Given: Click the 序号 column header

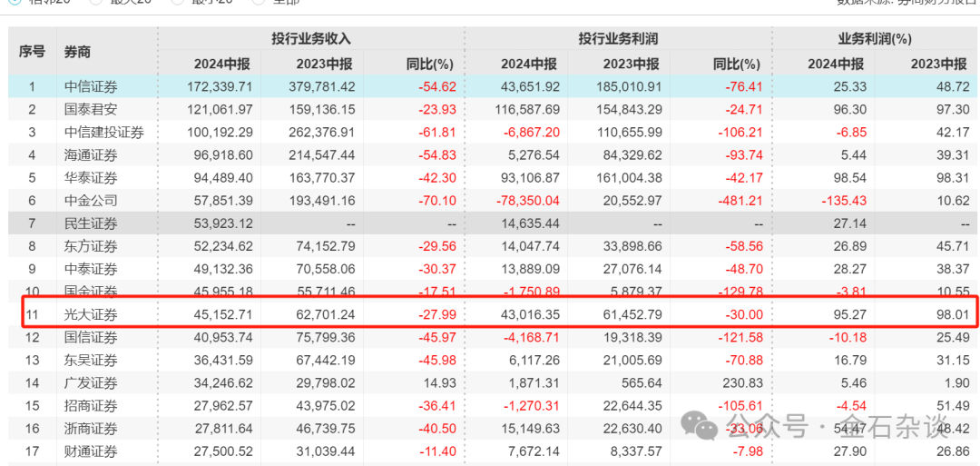Looking at the screenshot, I should 32,52.
